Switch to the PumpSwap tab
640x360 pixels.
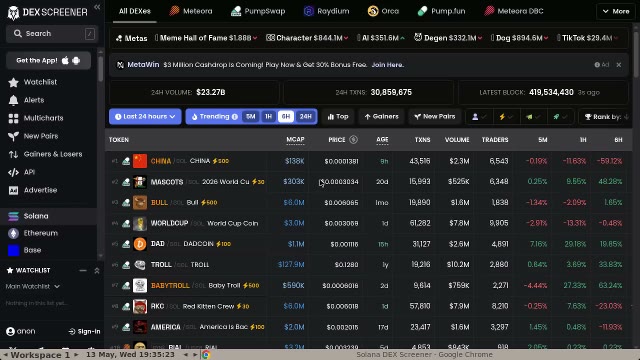[x=258, y=11]
